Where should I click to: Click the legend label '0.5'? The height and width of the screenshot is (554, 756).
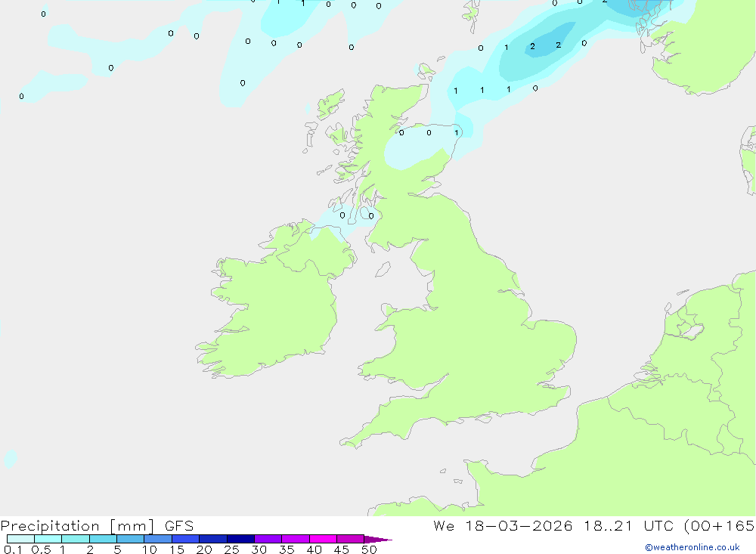click(x=41, y=549)
